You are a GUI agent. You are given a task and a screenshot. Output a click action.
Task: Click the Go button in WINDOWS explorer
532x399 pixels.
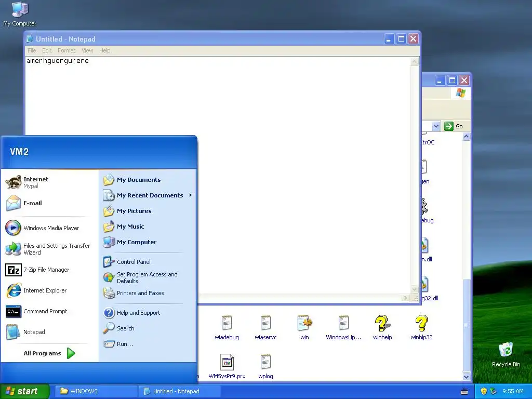pos(454,126)
